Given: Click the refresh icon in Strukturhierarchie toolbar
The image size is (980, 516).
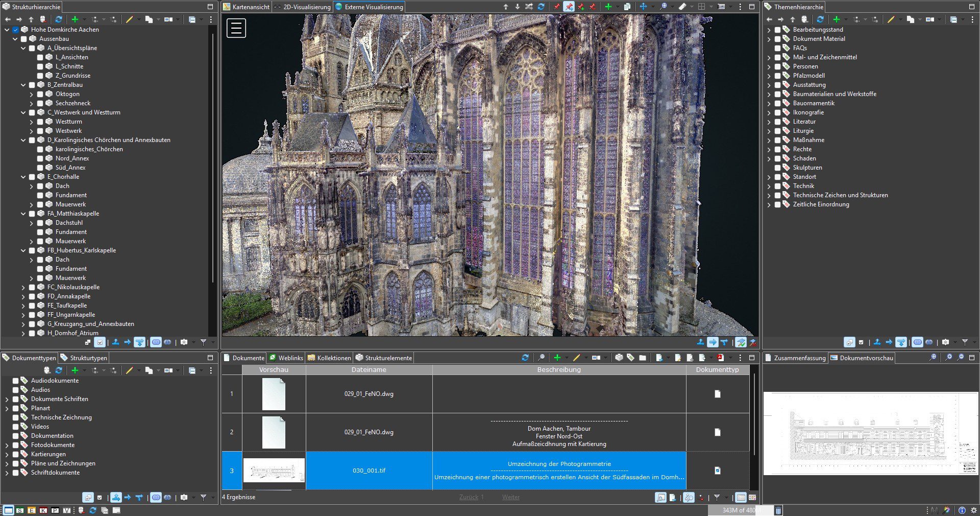Looking at the screenshot, I should coord(59,19).
